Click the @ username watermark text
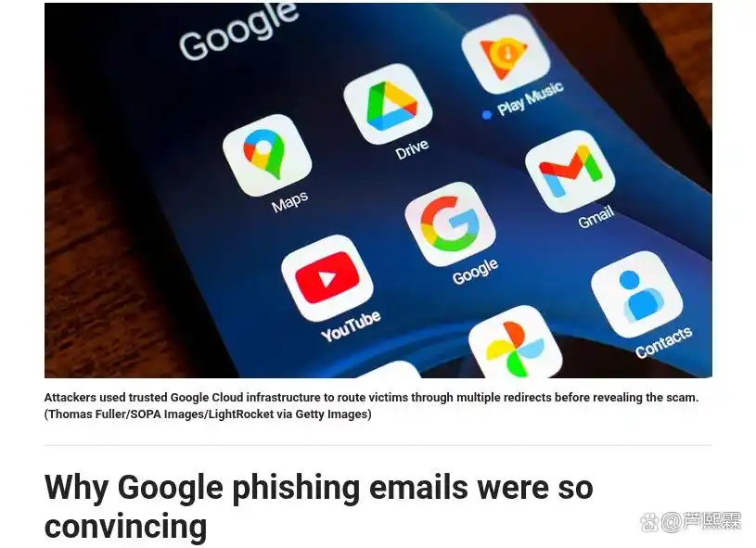This screenshot has height=548, width=756. pos(701,522)
